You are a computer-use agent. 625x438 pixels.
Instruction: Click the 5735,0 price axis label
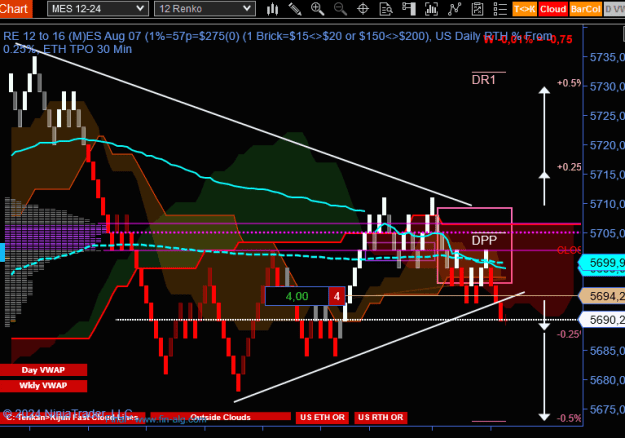click(607, 57)
